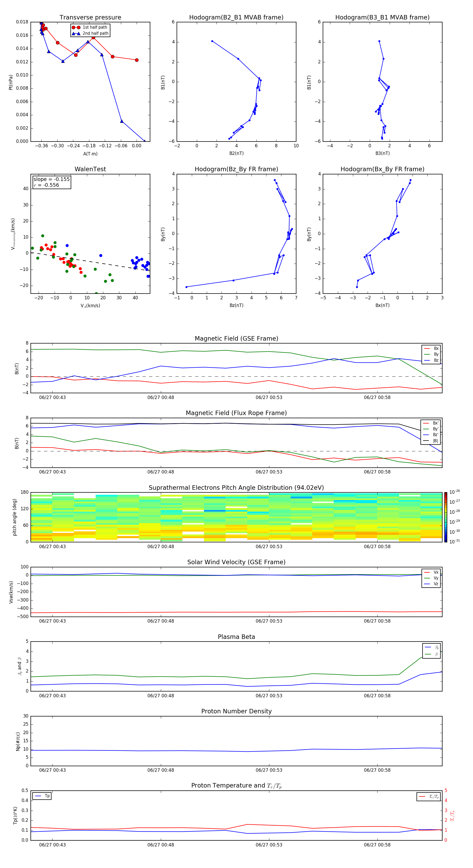The height and width of the screenshot is (868, 473).
Task: Select the 'Hodogram(Bx_By FR frame)' title
Action: click(x=382, y=169)
